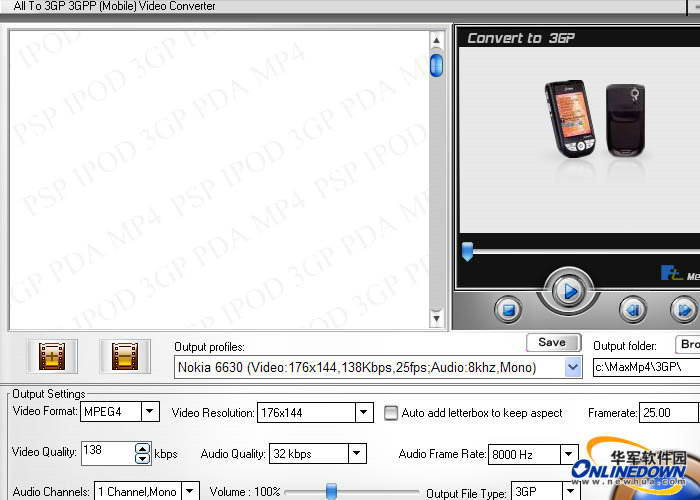Open the Audio Frame Rate dropdown

click(569, 454)
